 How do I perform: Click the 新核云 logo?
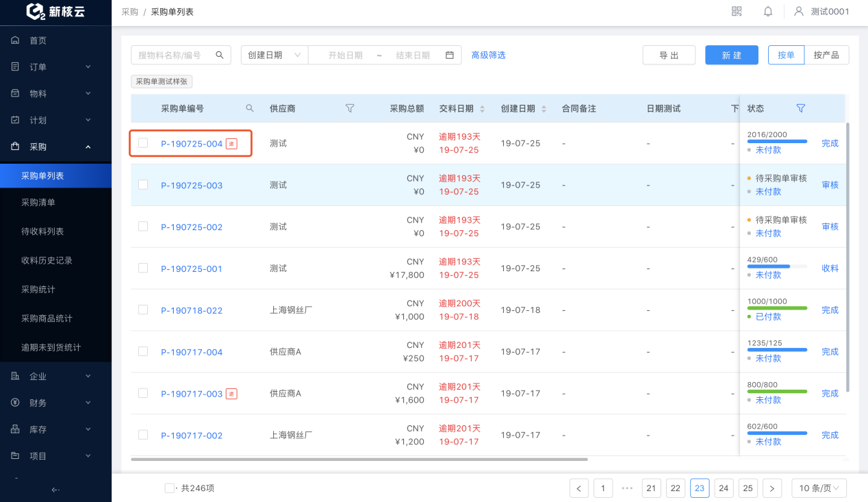pyautogui.click(x=55, y=12)
